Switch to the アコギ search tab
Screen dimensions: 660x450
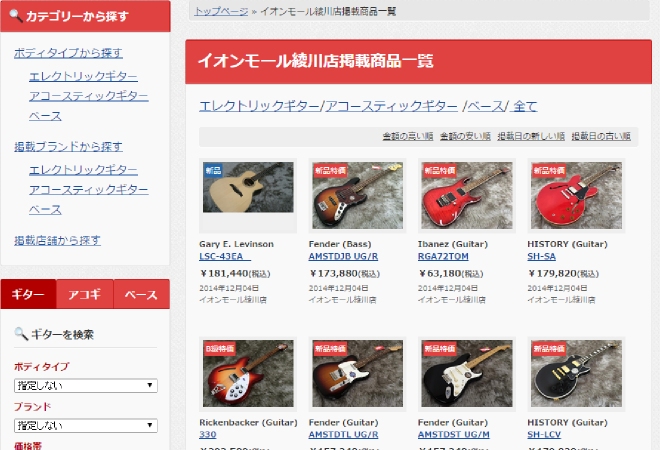click(85, 294)
